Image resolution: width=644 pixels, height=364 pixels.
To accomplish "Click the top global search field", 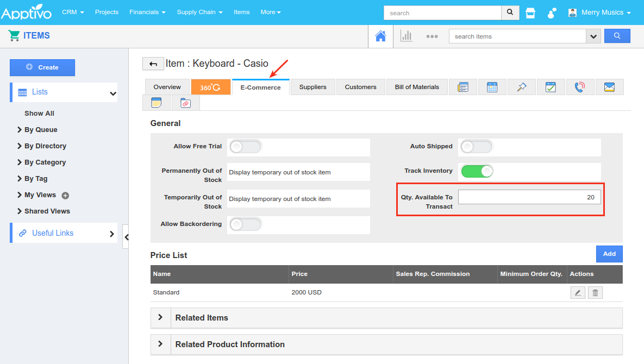I will 443,12.
